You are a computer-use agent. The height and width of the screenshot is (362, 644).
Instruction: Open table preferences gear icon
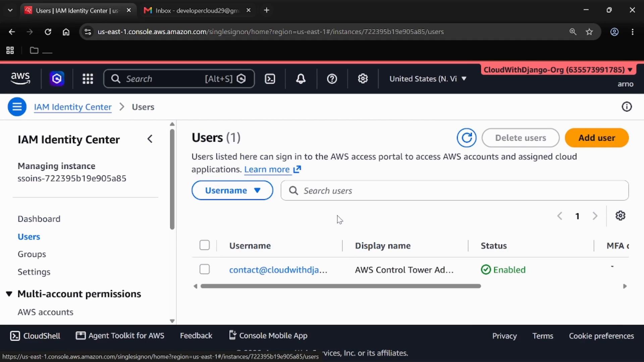621,216
